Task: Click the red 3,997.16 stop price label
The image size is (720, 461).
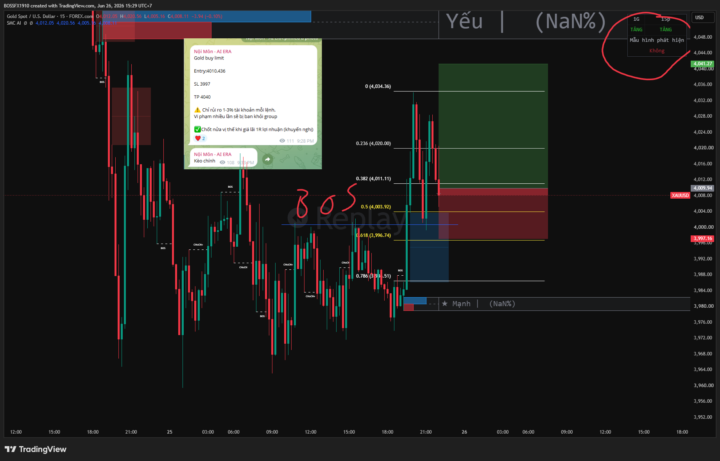Action: pyautogui.click(x=703, y=238)
